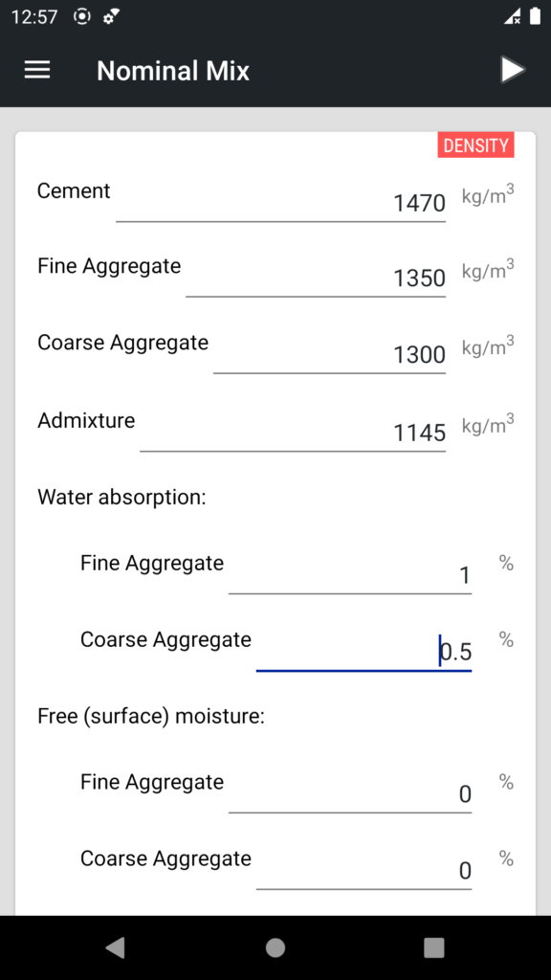The image size is (551, 980).
Task: Select the Fine Aggregate density field
Action: 364,278
